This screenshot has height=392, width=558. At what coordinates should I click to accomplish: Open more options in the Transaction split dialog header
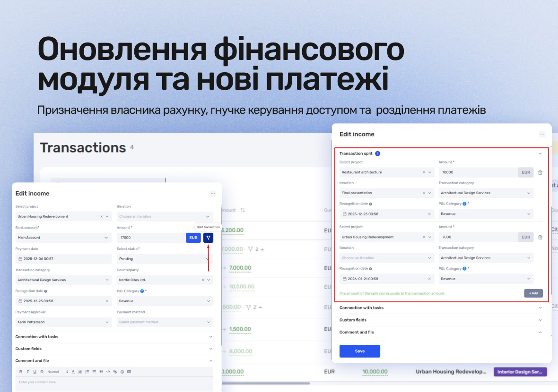click(x=542, y=134)
